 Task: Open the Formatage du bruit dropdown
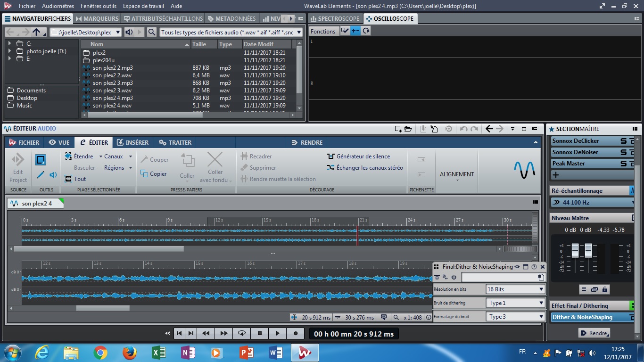pos(516,316)
